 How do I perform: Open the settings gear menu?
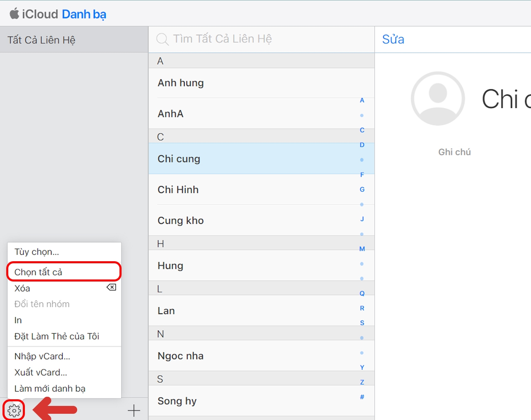coord(14,410)
